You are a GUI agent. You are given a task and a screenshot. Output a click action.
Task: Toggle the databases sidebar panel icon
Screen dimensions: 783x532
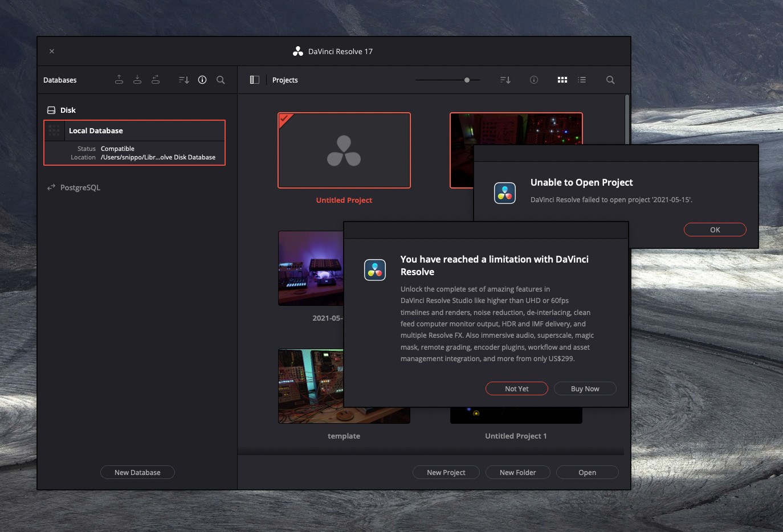click(x=255, y=80)
